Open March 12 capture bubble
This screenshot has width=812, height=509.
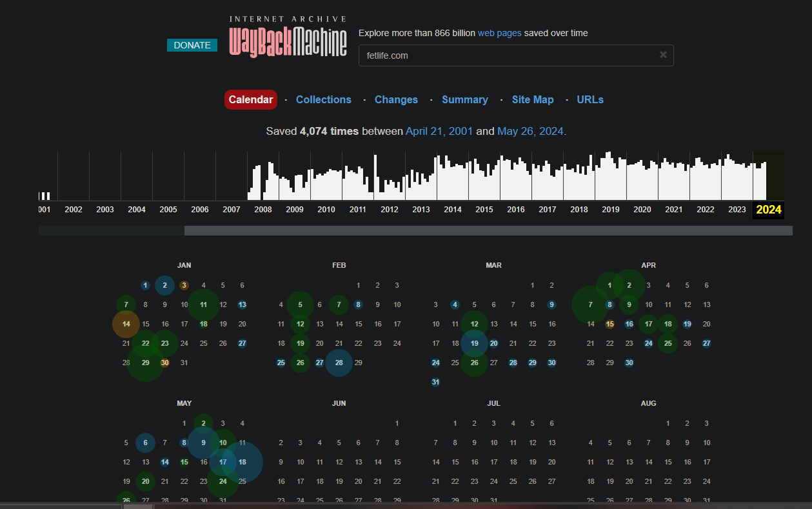475,324
